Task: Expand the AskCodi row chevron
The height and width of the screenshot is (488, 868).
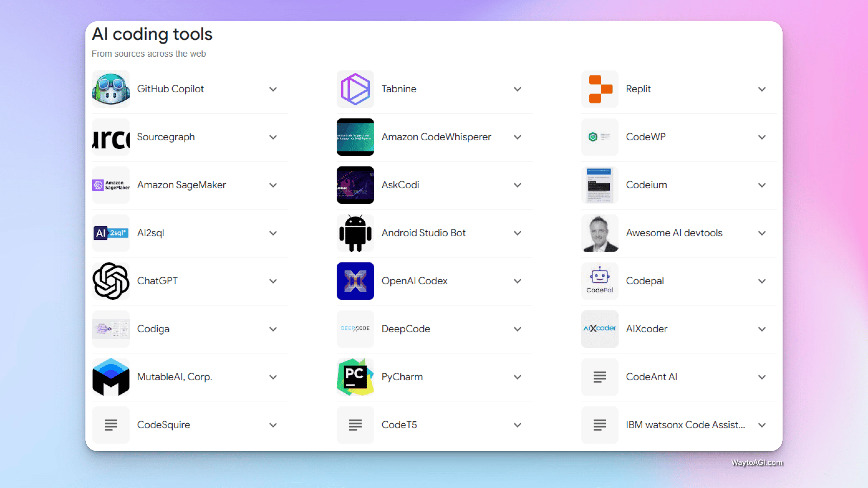Action: tap(518, 185)
